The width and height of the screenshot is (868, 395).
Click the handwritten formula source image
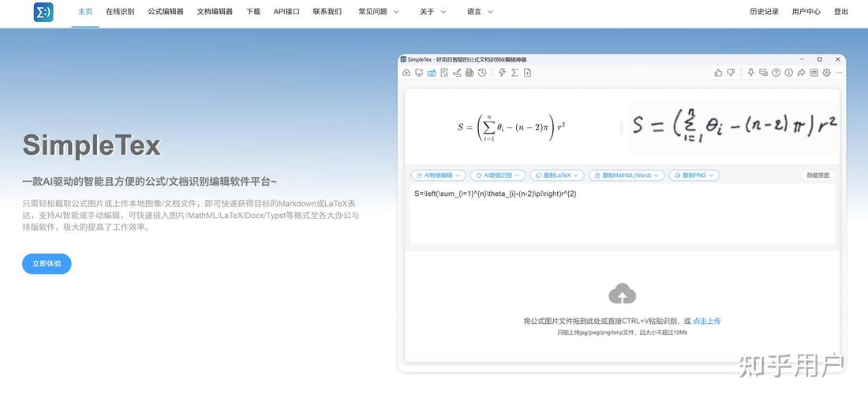click(732, 126)
